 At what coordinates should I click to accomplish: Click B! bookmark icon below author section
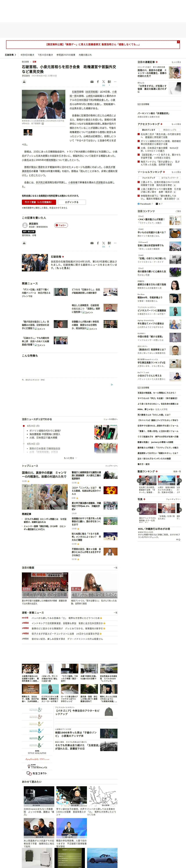coord(109,243)
